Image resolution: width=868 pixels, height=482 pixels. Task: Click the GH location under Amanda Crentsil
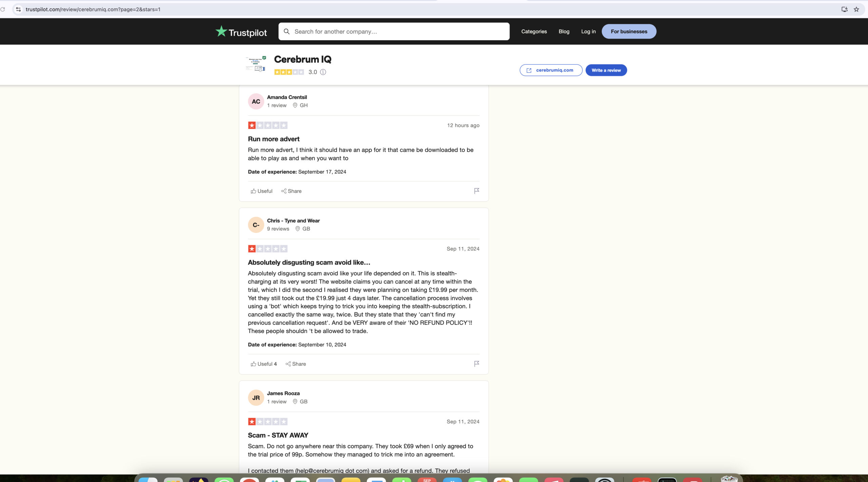point(300,105)
